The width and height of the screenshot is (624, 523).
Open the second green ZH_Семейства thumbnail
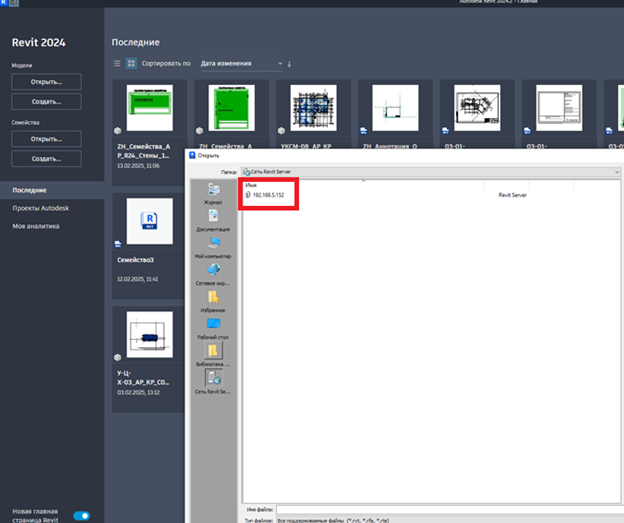(231, 108)
